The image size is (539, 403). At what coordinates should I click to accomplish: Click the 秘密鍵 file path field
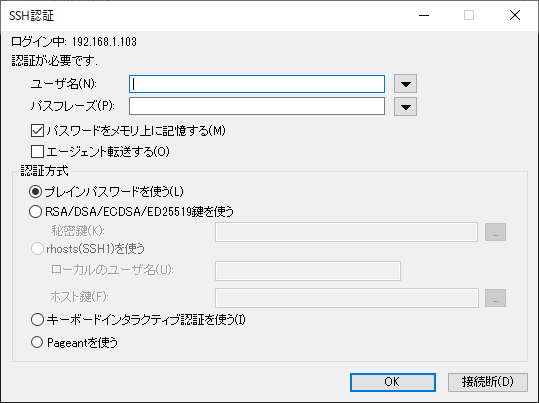tap(346, 232)
